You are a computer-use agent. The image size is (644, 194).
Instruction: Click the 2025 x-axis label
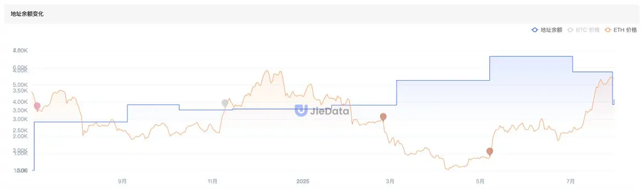(x=303, y=182)
